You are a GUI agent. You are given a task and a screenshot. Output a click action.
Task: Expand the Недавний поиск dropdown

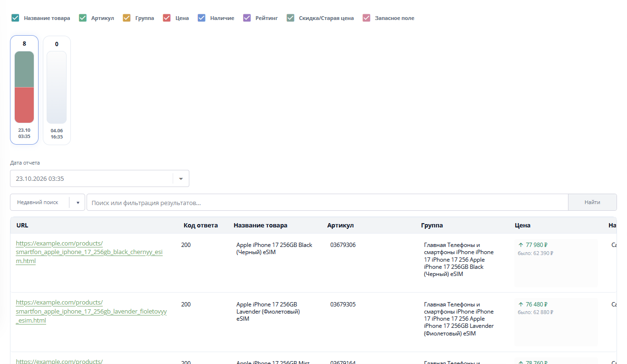(x=48, y=202)
